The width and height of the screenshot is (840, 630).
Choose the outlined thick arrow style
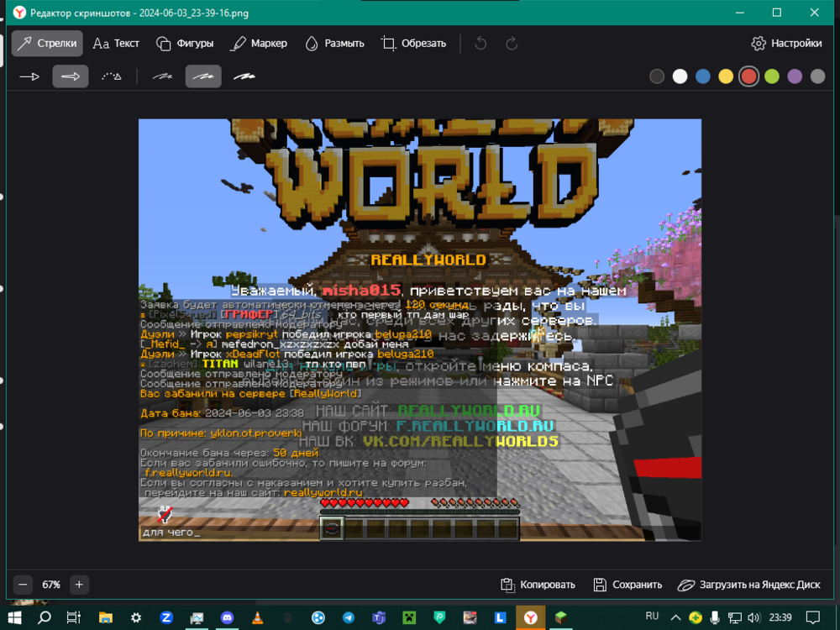pos(71,76)
